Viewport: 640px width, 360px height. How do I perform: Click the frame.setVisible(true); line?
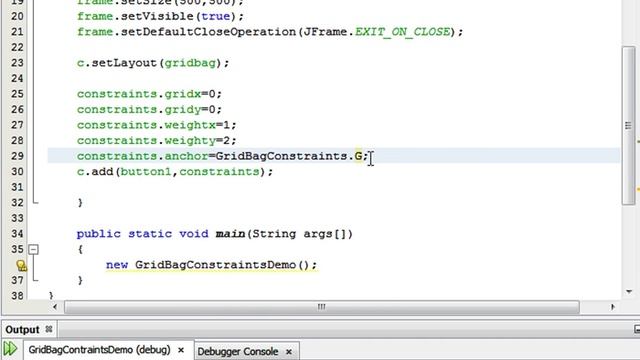point(160,16)
